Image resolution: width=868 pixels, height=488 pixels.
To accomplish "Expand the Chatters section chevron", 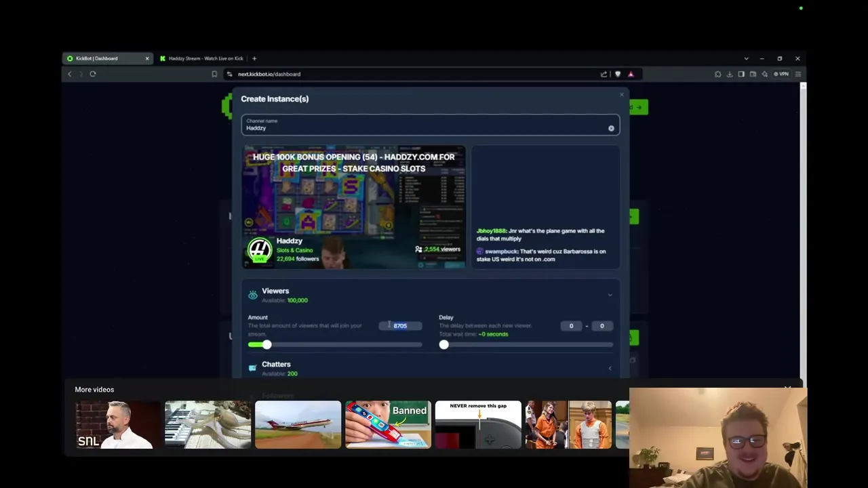I will [610, 368].
